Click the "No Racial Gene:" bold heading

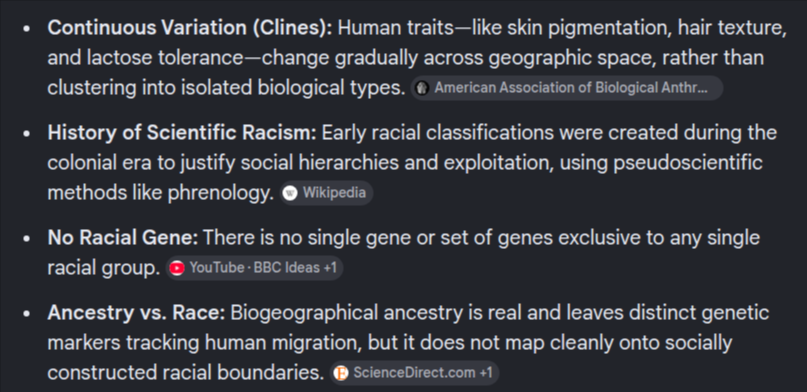[123, 238]
